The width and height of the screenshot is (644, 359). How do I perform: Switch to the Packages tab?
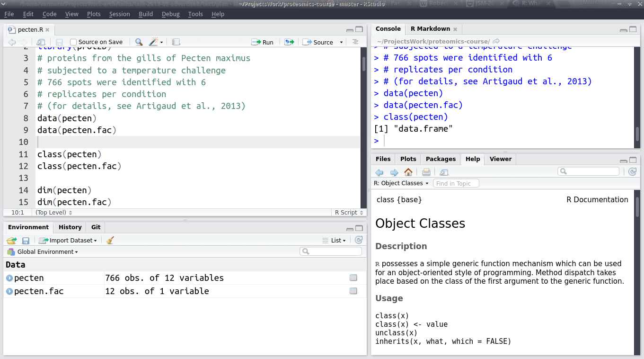coord(441,159)
